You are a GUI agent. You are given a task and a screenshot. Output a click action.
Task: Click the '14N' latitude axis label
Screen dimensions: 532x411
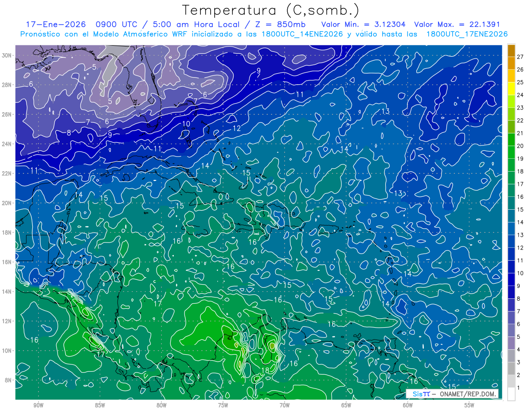pos(8,292)
